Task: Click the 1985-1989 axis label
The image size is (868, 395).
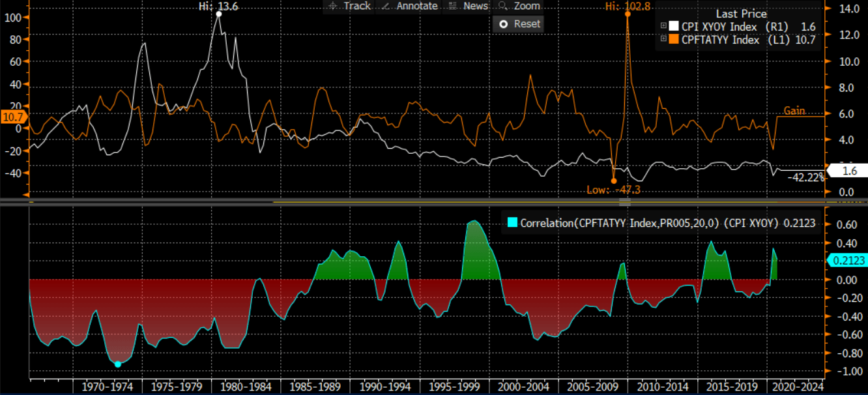Action: tap(315, 387)
